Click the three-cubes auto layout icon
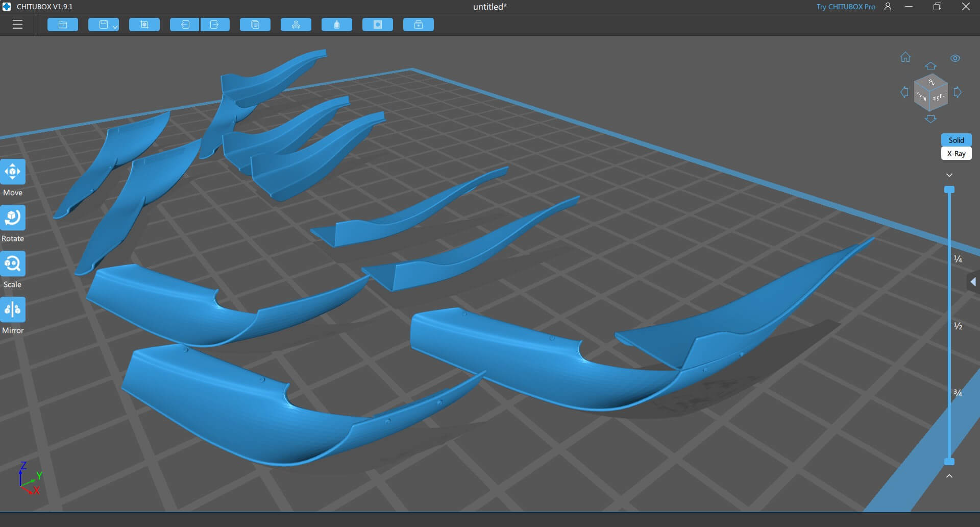This screenshot has width=980, height=527. click(x=296, y=25)
